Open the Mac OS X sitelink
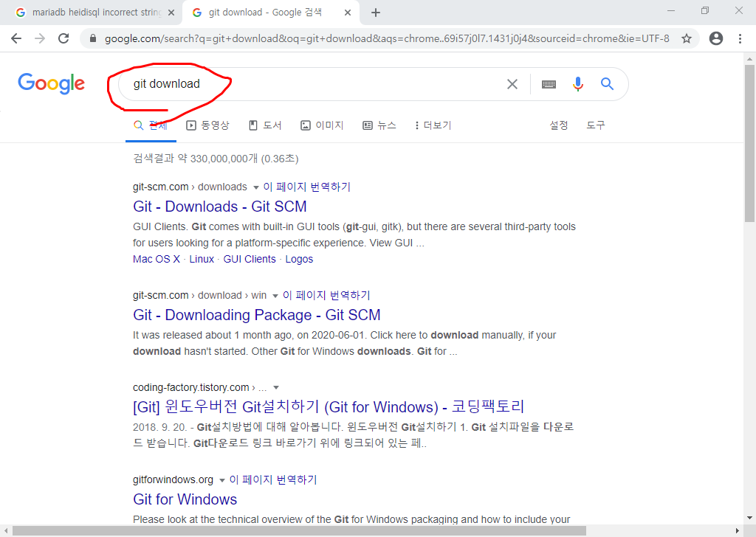The image size is (756, 537). click(x=157, y=259)
